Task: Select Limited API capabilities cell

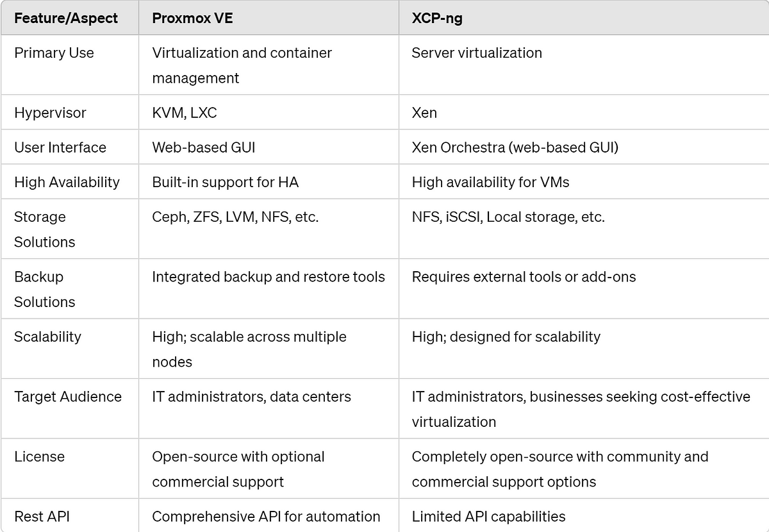Action: coord(488,516)
